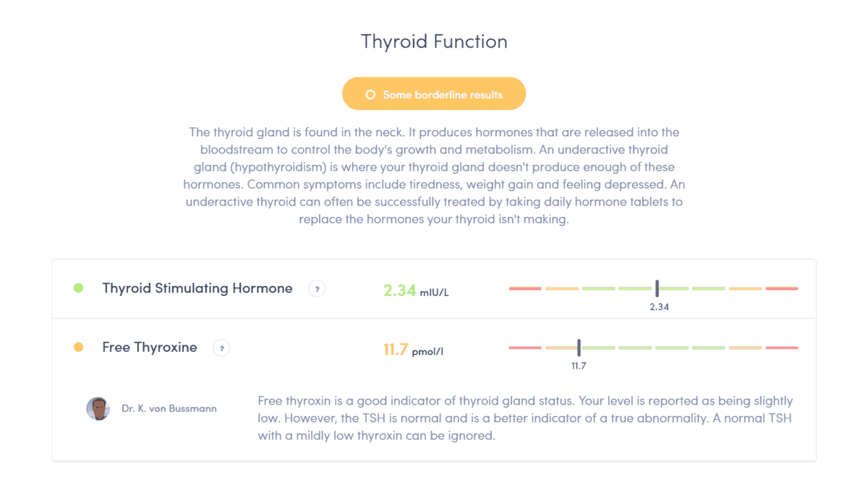The image size is (868, 485).
Task: Select the Free Thyroxine label
Action: [150, 347]
